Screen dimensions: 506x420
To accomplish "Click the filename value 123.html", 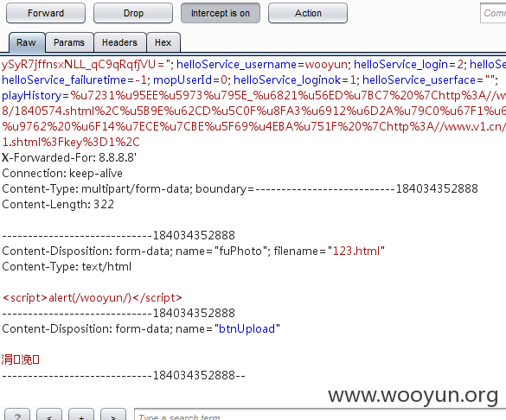I will (x=356, y=251).
